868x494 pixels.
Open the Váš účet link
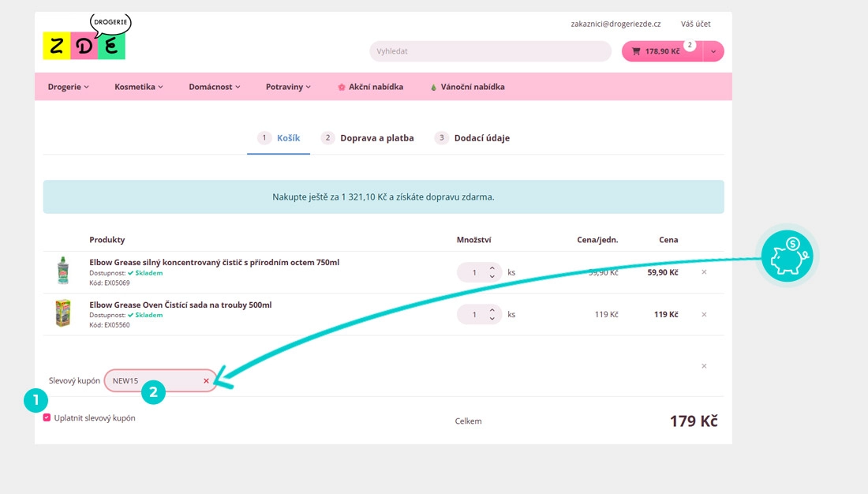tap(695, 24)
